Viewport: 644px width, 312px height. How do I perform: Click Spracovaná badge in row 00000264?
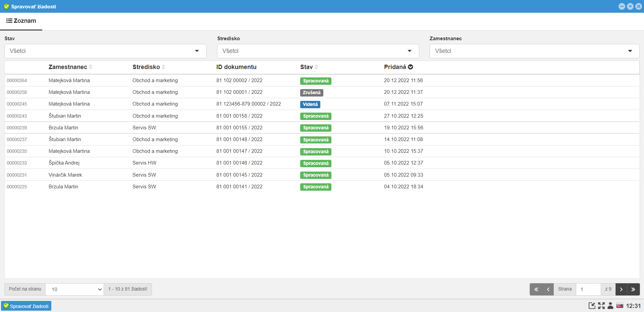(316, 81)
